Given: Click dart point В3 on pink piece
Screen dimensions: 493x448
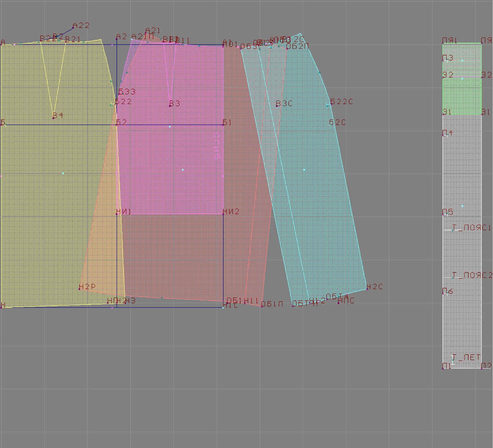Looking at the screenshot, I should point(170,106).
